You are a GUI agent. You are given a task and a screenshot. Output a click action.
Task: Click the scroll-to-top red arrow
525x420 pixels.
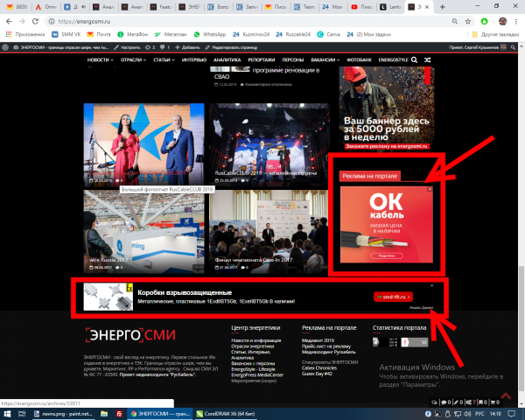pyautogui.click(x=506, y=395)
